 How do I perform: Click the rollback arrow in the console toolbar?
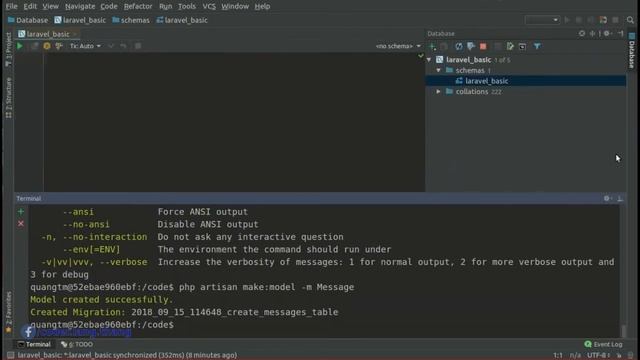pyautogui.click(x=123, y=46)
